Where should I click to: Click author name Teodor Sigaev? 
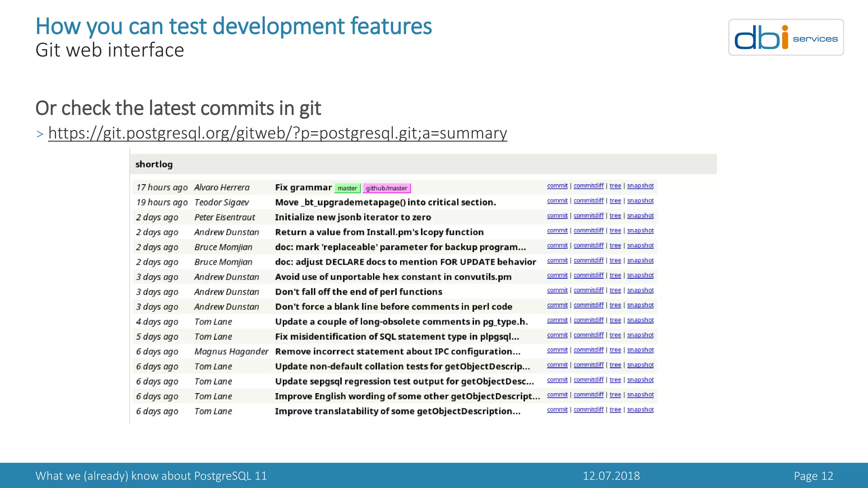pos(221,202)
